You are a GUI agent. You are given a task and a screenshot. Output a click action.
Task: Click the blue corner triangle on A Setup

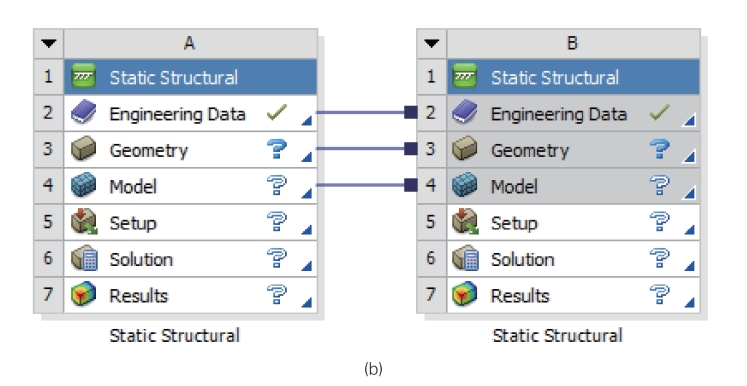coord(307,230)
